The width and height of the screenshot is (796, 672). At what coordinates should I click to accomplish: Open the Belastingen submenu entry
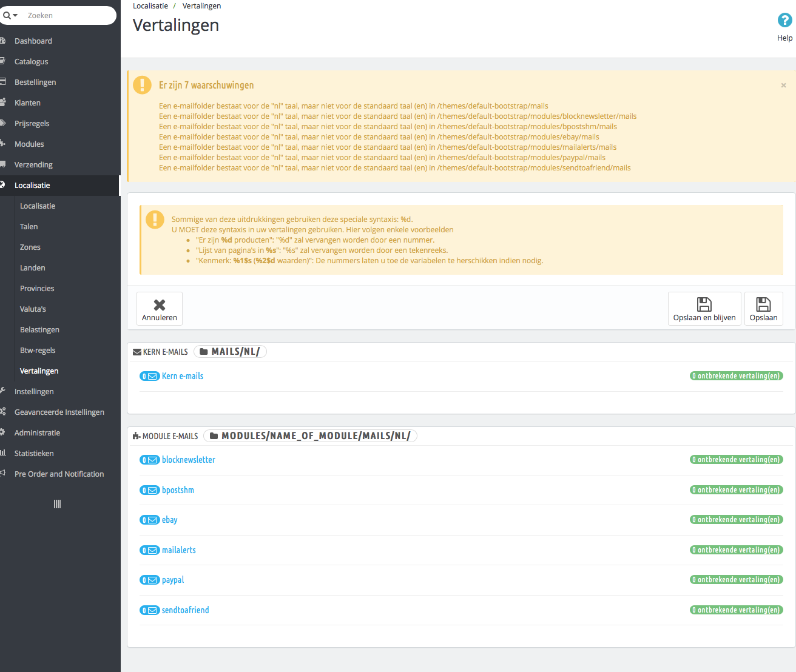point(39,330)
